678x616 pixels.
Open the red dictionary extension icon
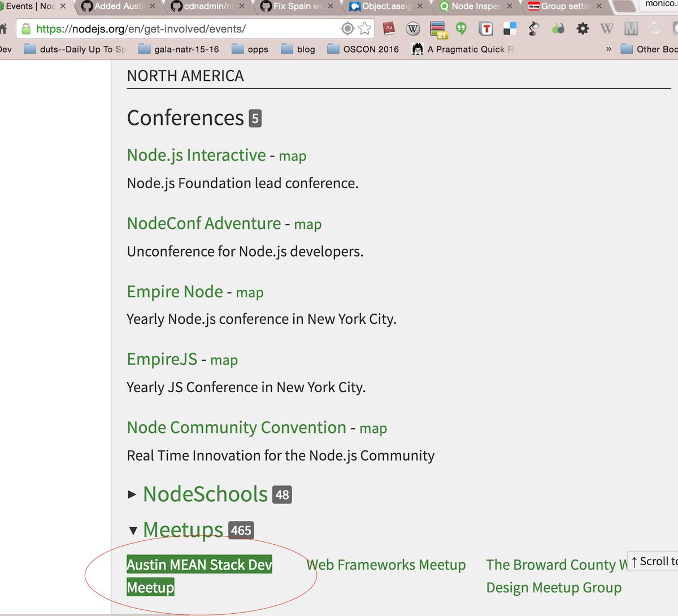coord(389,28)
